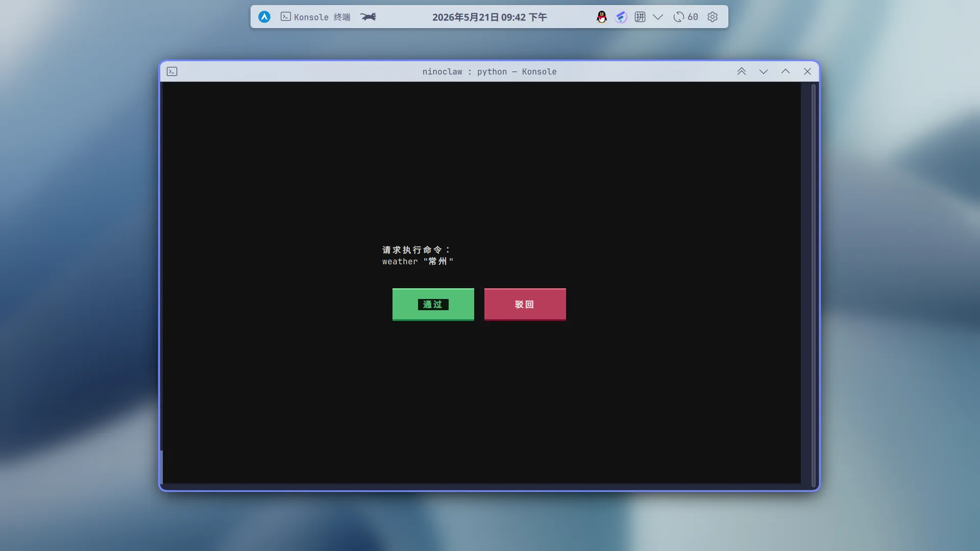Toggle keep window above others
980x551 pixels.
[742, 71]
